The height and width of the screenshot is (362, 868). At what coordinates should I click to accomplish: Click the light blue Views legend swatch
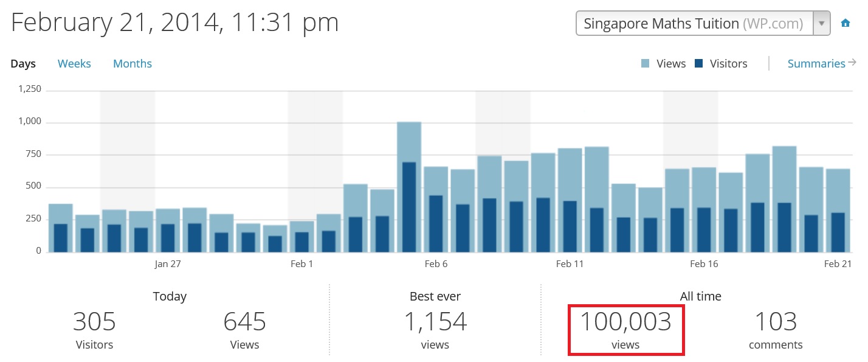[646, 64]
